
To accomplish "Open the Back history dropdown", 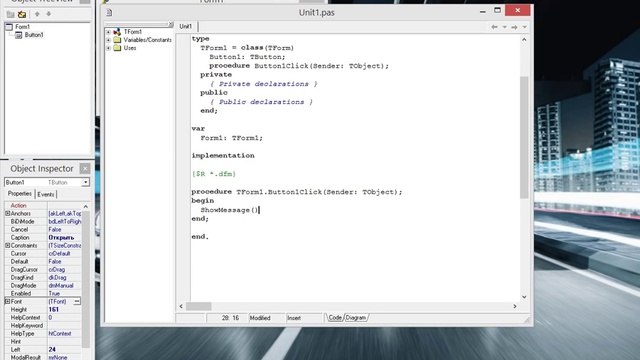I will pos(504,27).
